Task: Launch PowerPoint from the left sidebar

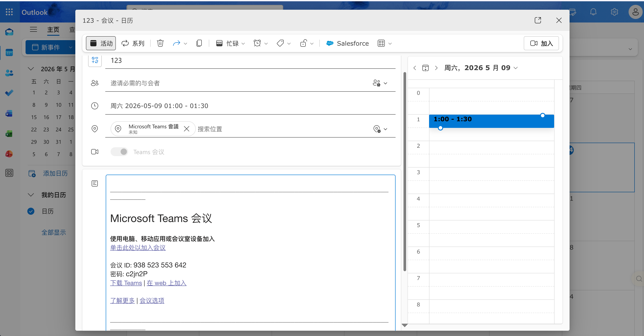Action: coord(9,154)
